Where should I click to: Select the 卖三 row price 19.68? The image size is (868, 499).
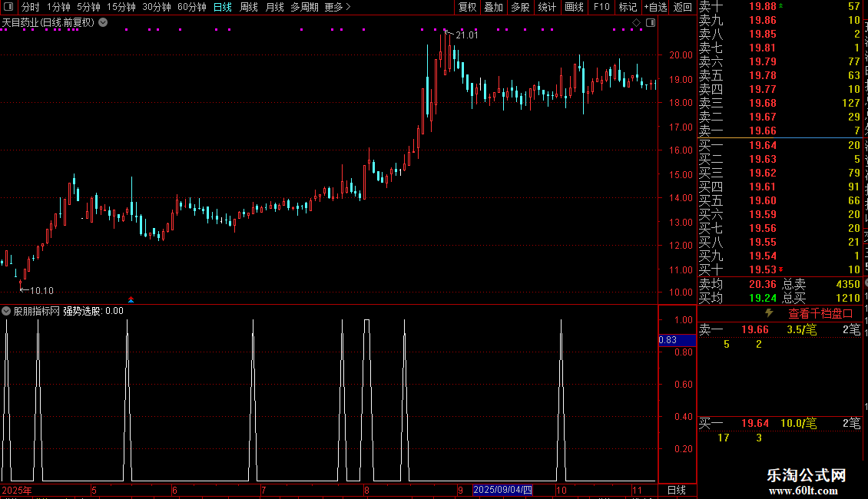762,103
